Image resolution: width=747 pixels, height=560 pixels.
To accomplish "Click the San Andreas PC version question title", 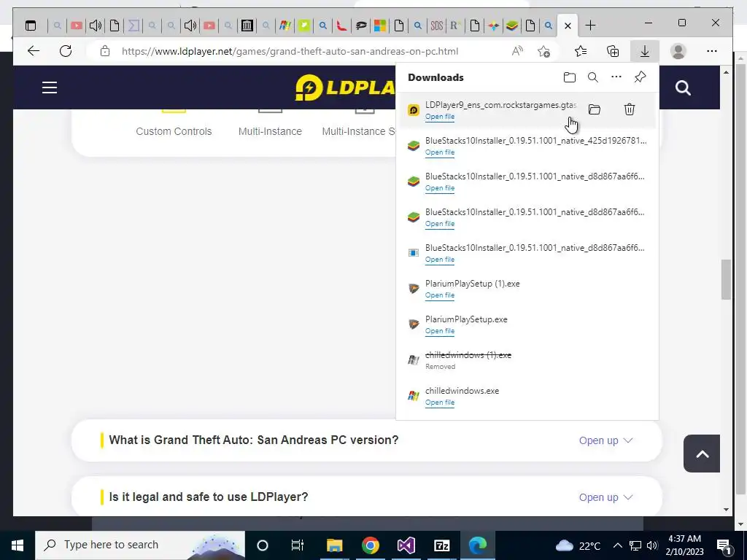I will 253,440.
